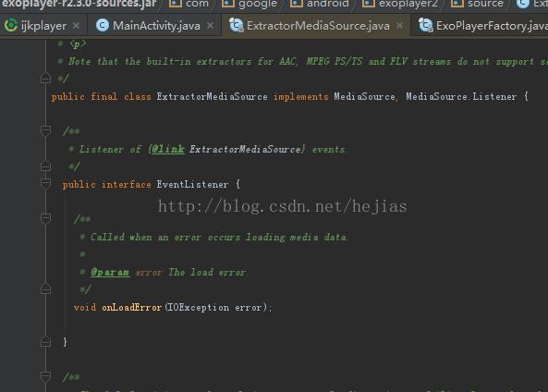Close the MainActivity.java tab
Viewport: 548px width, 392px height.
(x=210, y=26)
